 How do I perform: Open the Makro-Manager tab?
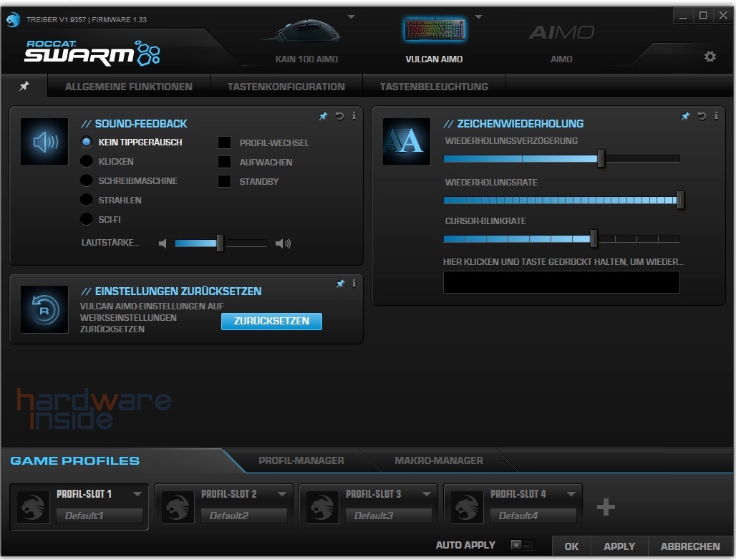click(439, 460)
